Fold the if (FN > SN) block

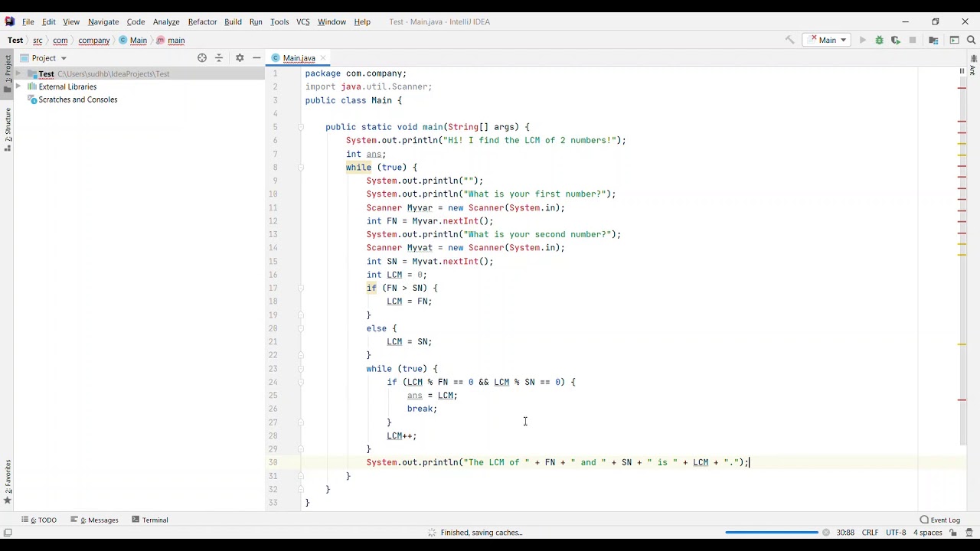click(301, 289)
